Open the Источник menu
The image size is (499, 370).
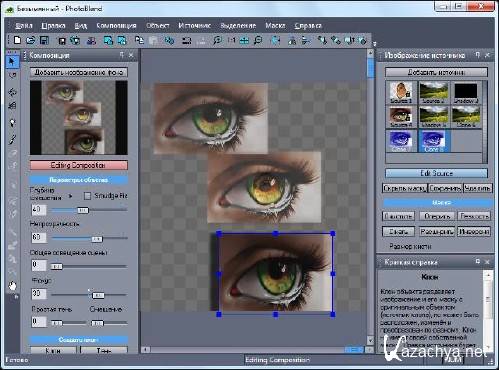click(x=195, y=26)
